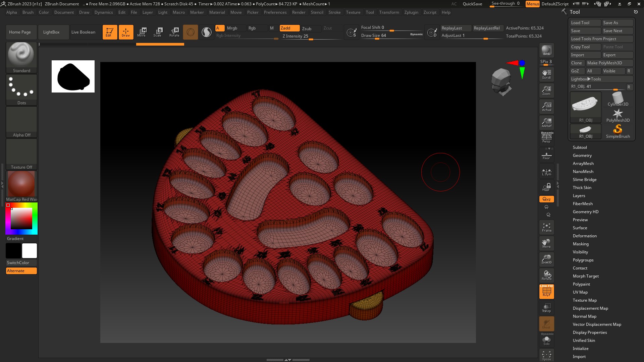Click the AAHalf icon
The width and height of the screenshot is (644, 362).
pyautogui.click(x=546, y=123)
